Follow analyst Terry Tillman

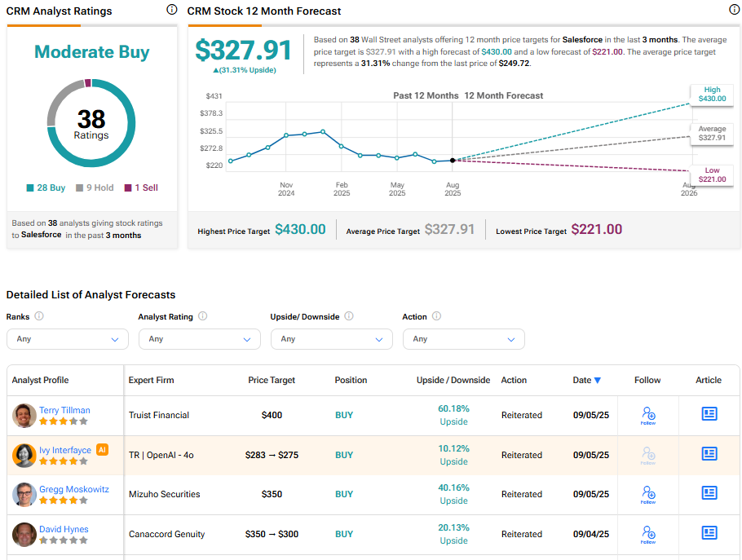pyautogui.click(x=648, y=415)
